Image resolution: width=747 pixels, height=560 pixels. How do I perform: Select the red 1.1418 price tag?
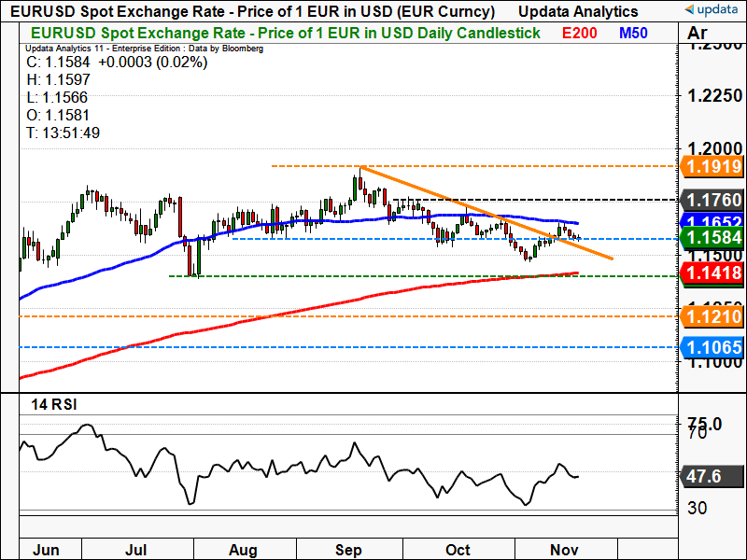[712, 273]
